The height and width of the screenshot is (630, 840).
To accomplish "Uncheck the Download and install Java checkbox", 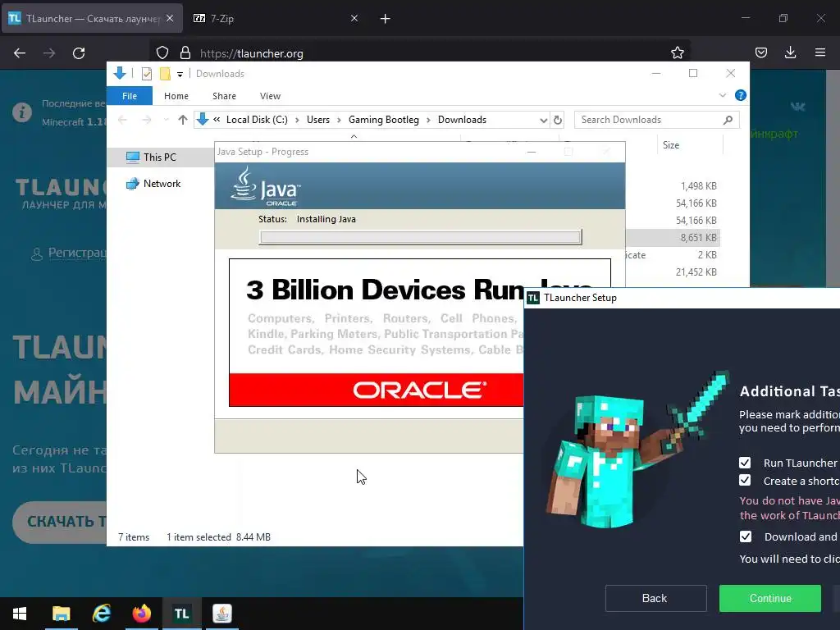I will 745,536.
